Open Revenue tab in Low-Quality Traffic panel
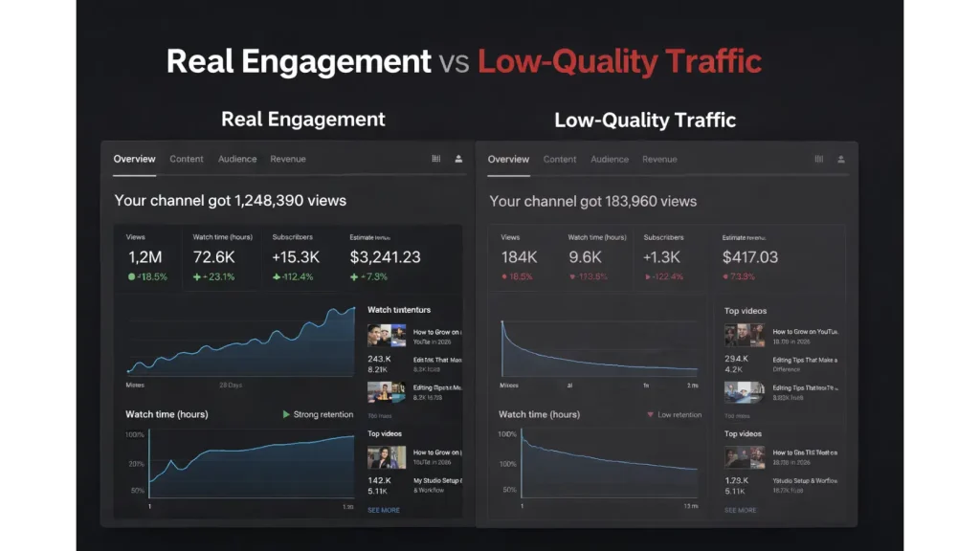980x551 pixels. pyautogui.click(x=659, y=160)
